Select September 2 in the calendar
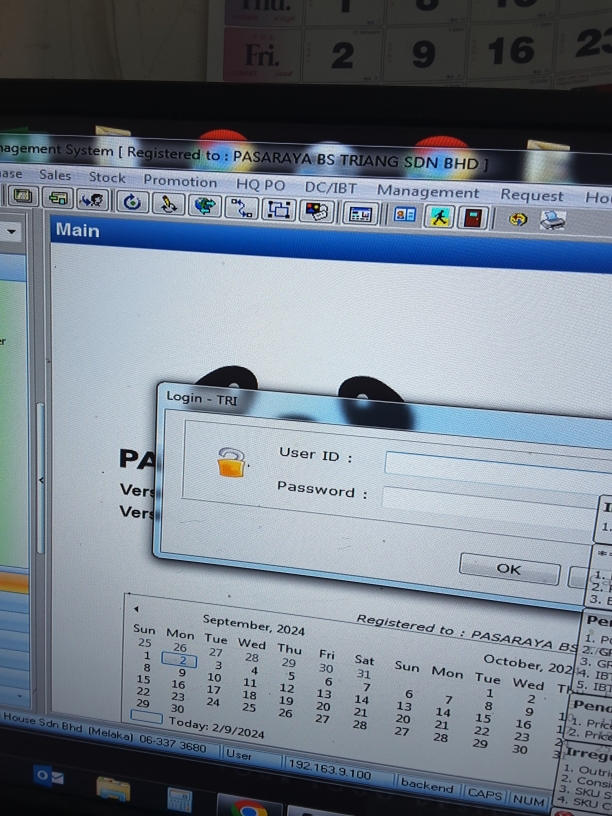This screenshot has width=612, height=816. pyautogui.click(x=180, y=660)
